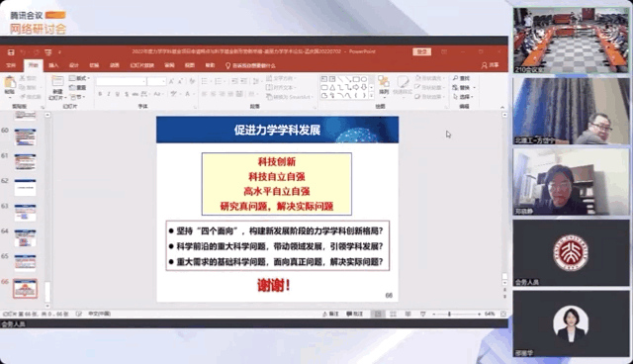Click the Increase Font Size icon
The width and height of the screenshot is (633, 364).
click(x=171, y=81)
